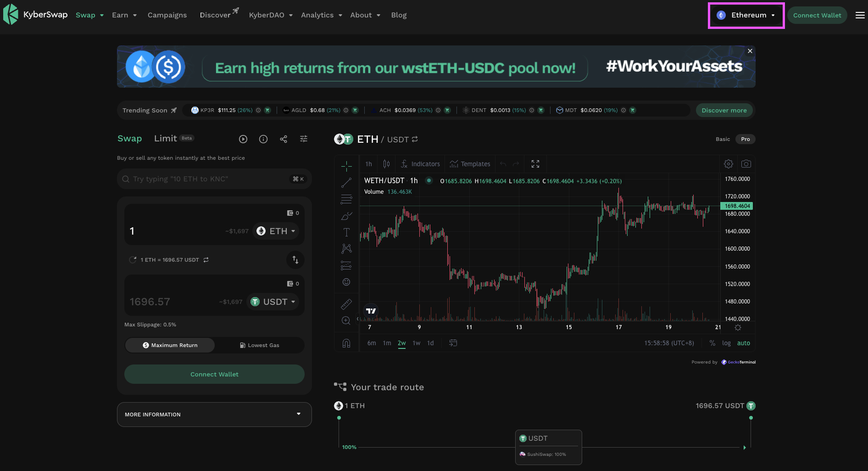Switch to the Limit order tab
The height and width of the screenshot is (471, 868).
tap(166, 139)
